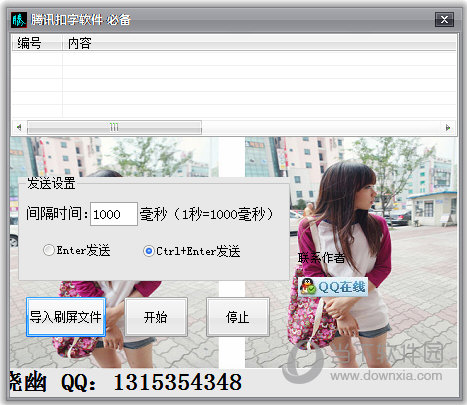
Task: Select the 编号 column header
Action: pos(37,43)
